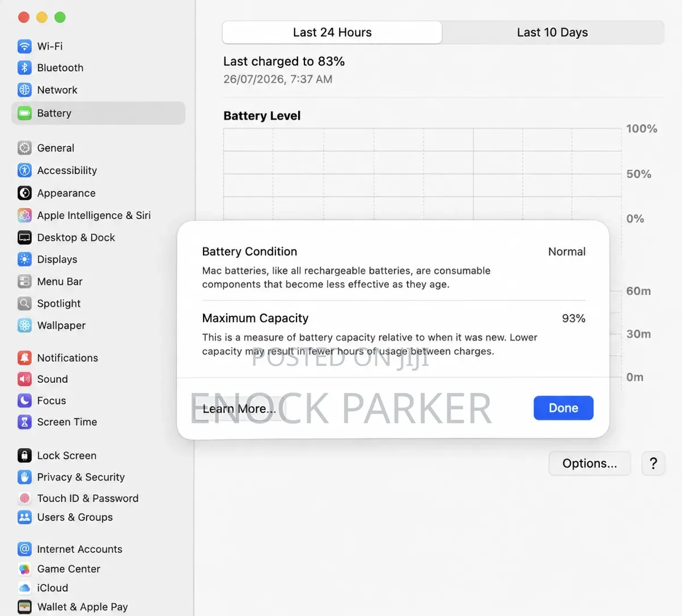Click the Privacy & Security hand icon
Screen dimensions: 682x616
click(24, 477)
